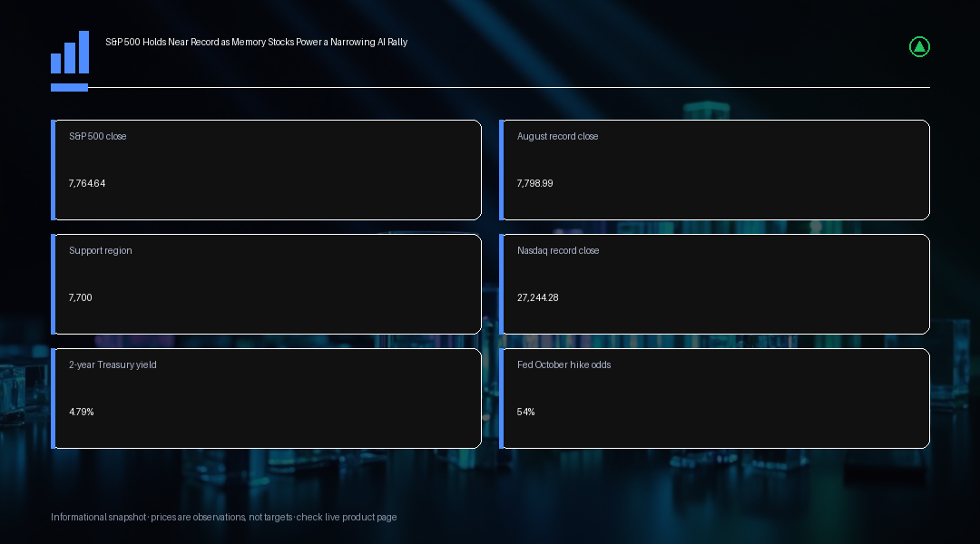This screenshot has width=980, height=544.
Task: Open the S&P 500 close card
Action: pyautogui.click(x=266, y=170)
